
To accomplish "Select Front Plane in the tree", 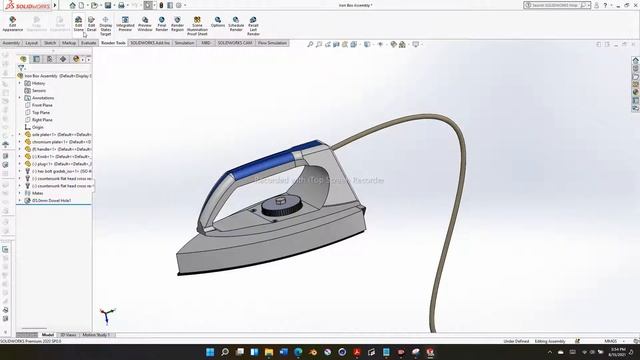I will pos(42,105).
